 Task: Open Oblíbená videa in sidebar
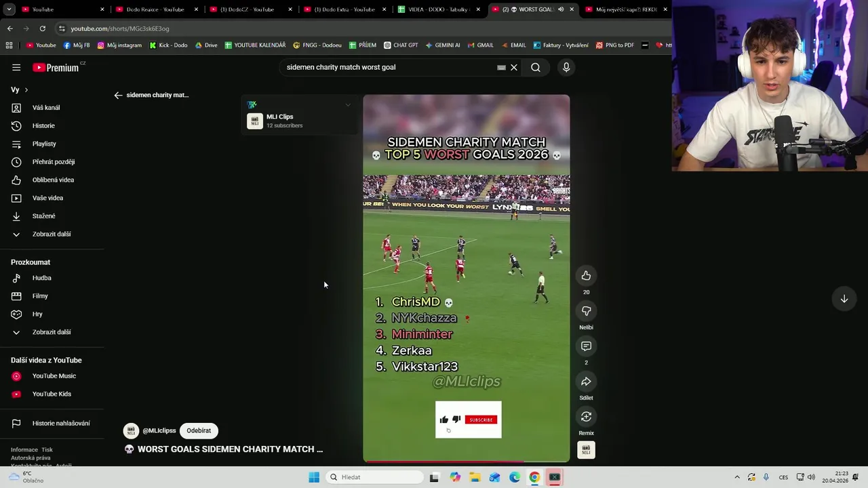coord(52,180)
